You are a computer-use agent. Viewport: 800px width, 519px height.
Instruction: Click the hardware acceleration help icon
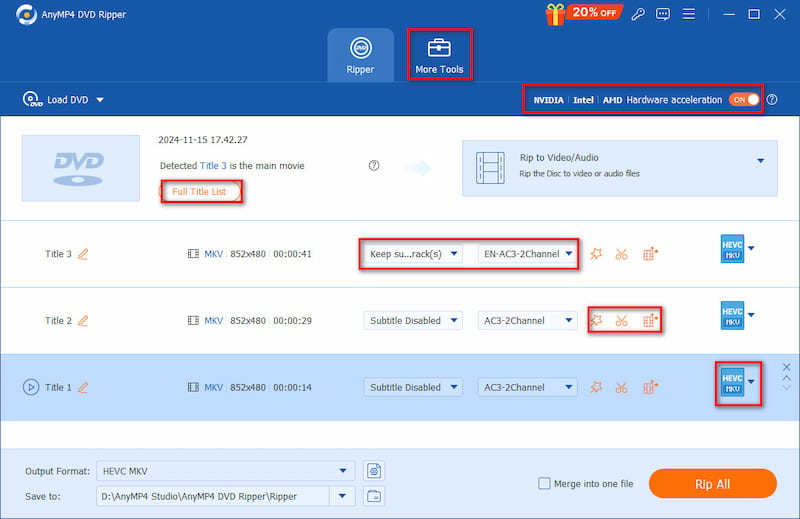[772, 100]
